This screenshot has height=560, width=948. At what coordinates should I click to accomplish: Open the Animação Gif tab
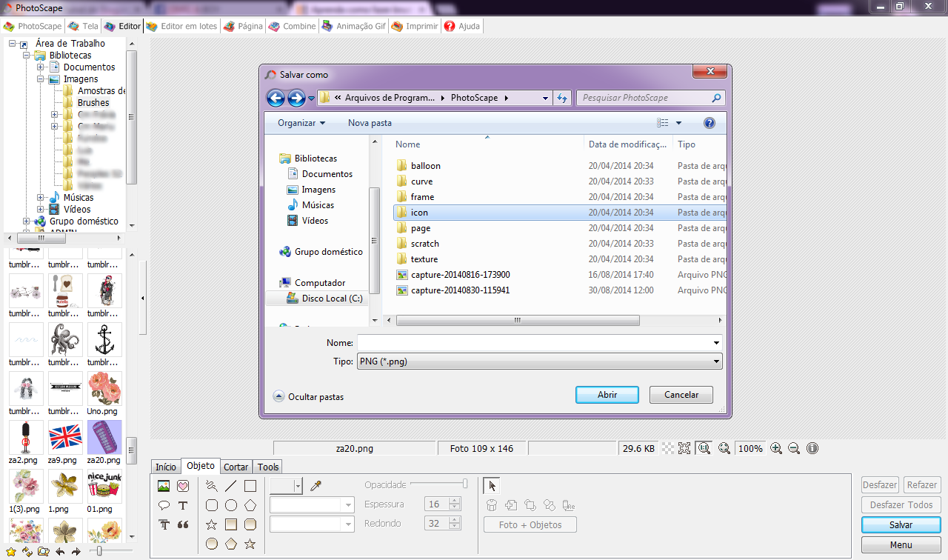(x=354, y=26)
